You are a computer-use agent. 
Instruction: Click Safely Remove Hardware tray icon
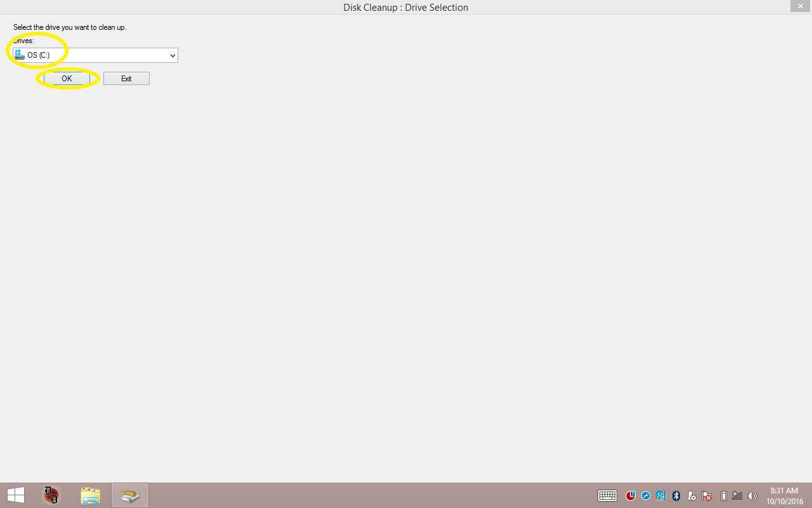pyautogui.click(x=691, y=496)
